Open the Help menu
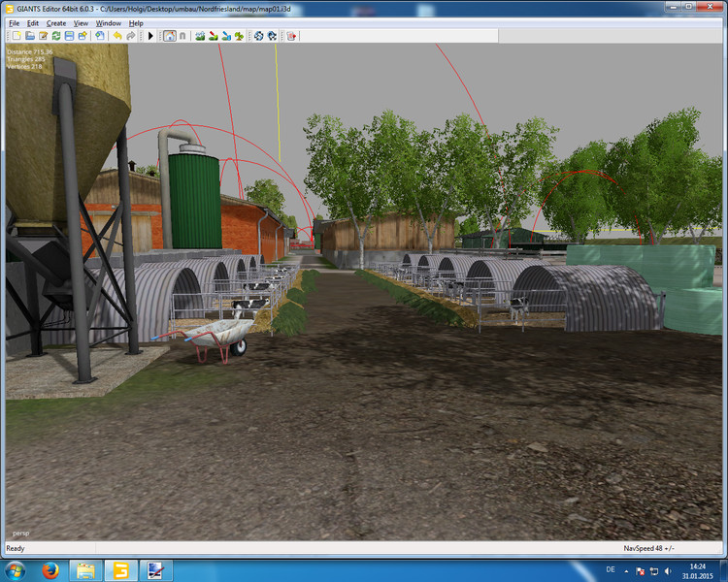The height and width of the screenshot is (582, 728). [136, 22]
